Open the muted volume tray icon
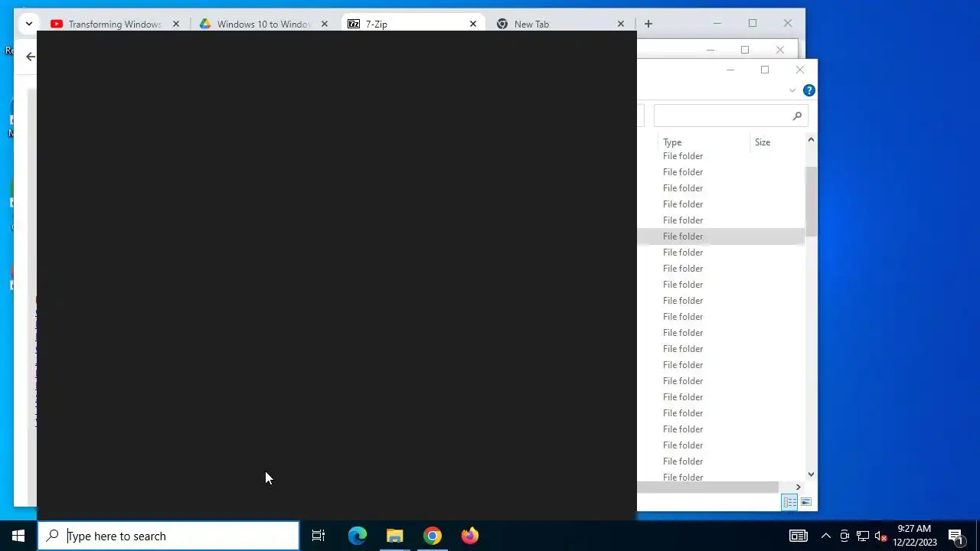Viewport: 980px width, 551px height. [880, 536]
